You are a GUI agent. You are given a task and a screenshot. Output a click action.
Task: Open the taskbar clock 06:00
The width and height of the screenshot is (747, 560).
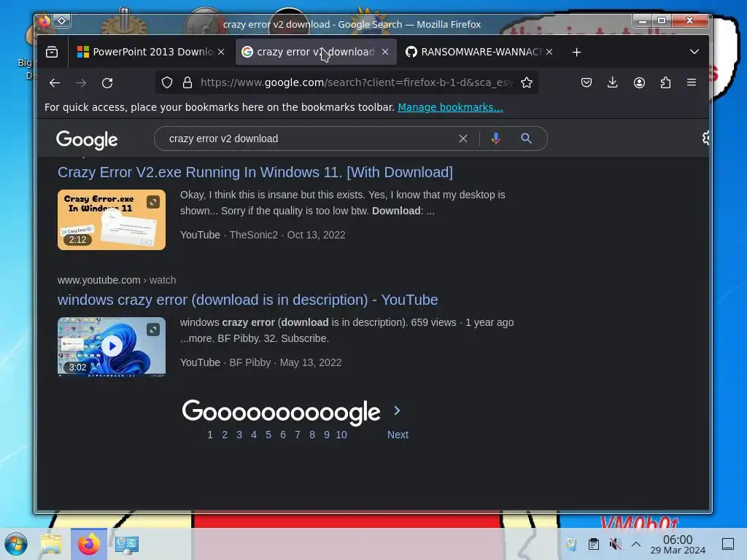(x=678, y=544)
